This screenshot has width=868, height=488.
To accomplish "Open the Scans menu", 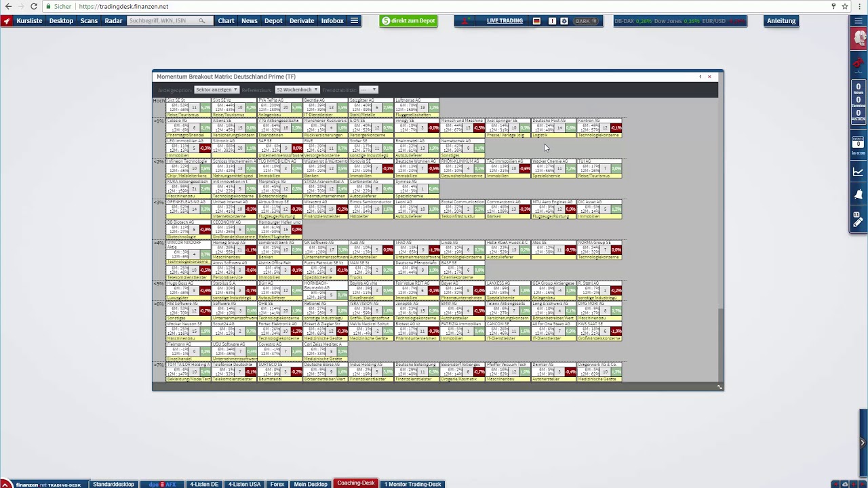I will click(x=89, y=21).
